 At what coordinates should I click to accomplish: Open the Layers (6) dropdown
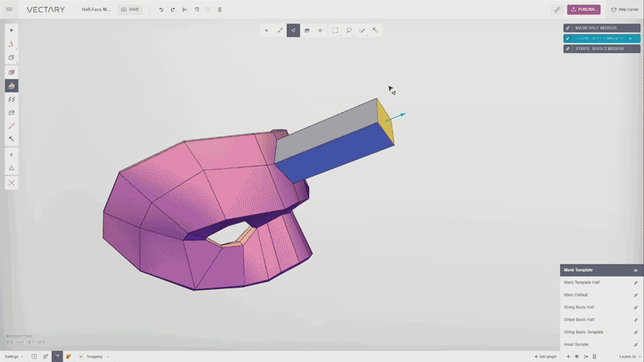click(x=630, y=356)
